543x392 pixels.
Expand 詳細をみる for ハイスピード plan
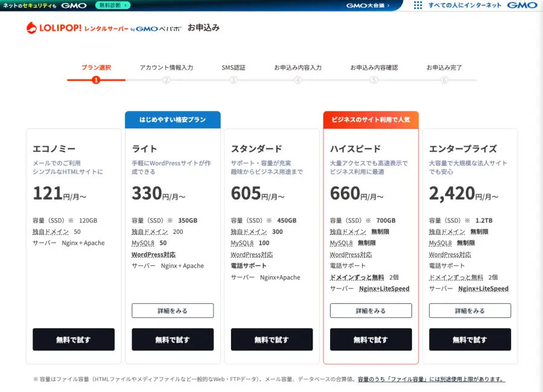pos(370,311)
